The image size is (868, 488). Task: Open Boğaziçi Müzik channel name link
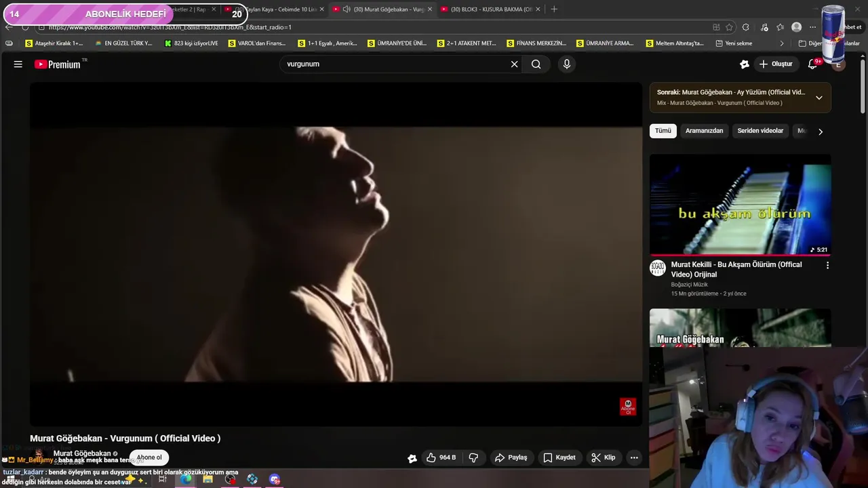pyautogui.click(x=689, y=285)
